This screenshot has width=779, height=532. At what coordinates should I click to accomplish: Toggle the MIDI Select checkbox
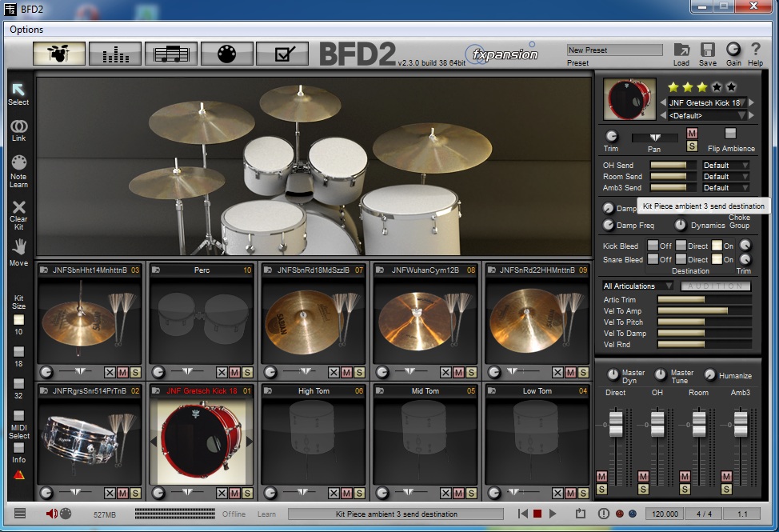(18, 415)
